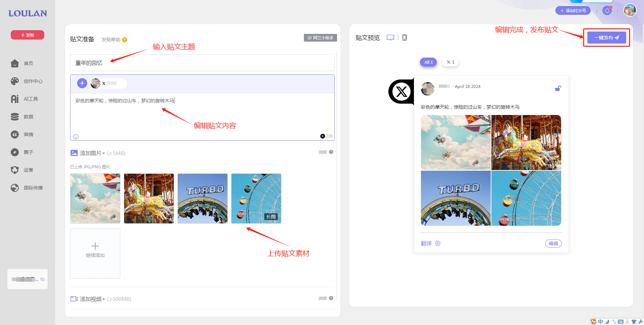Open IME wrench settings icon
The width and height of the screenshot is (644, 325).
[x=640, y=322]
